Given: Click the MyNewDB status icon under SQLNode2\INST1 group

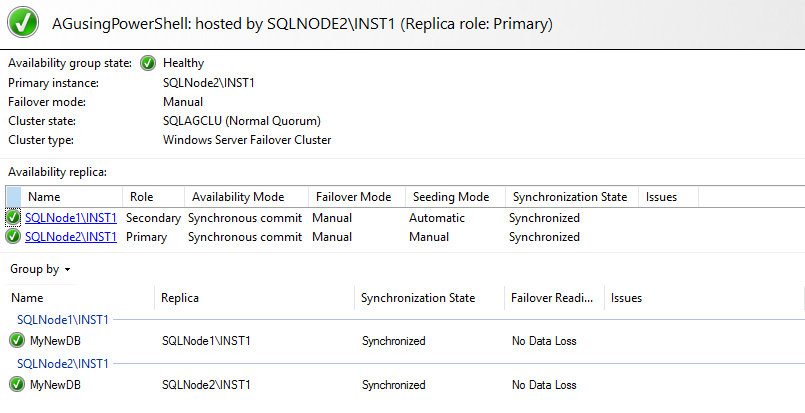Looking at the screenshot, I should [17, 384].
